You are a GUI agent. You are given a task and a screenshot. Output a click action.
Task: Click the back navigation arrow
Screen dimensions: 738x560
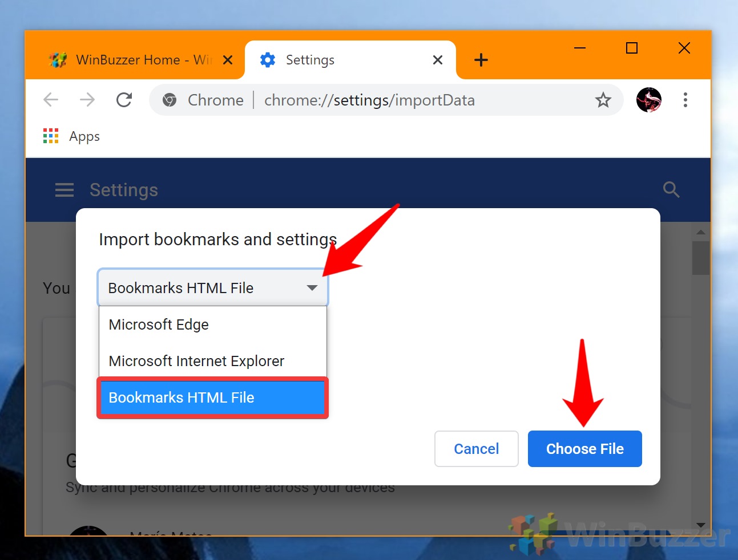51,100
